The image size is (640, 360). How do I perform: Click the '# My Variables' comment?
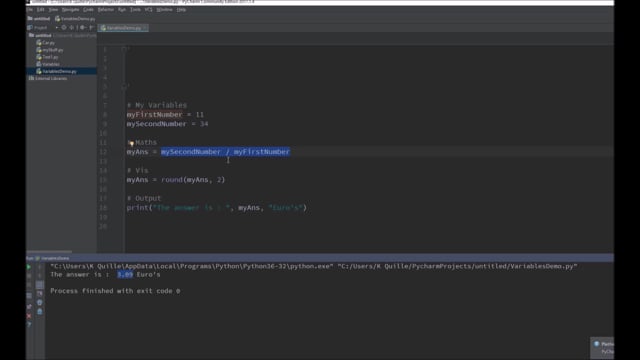pos(157,105)
